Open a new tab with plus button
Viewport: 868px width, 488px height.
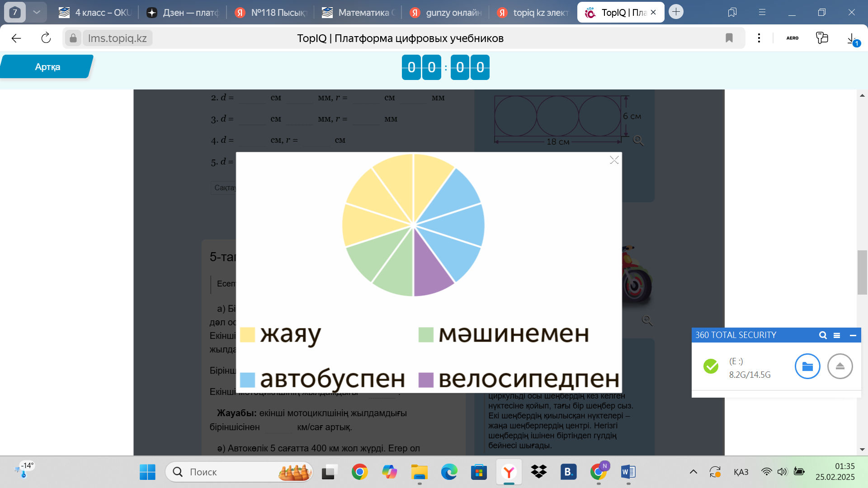tap(676, 12)
